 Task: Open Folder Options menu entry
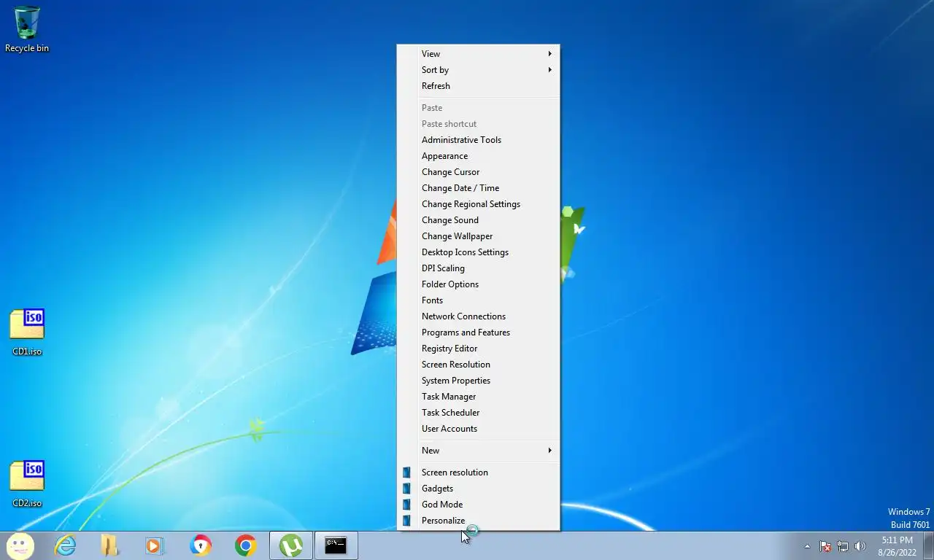coord(478,284)
